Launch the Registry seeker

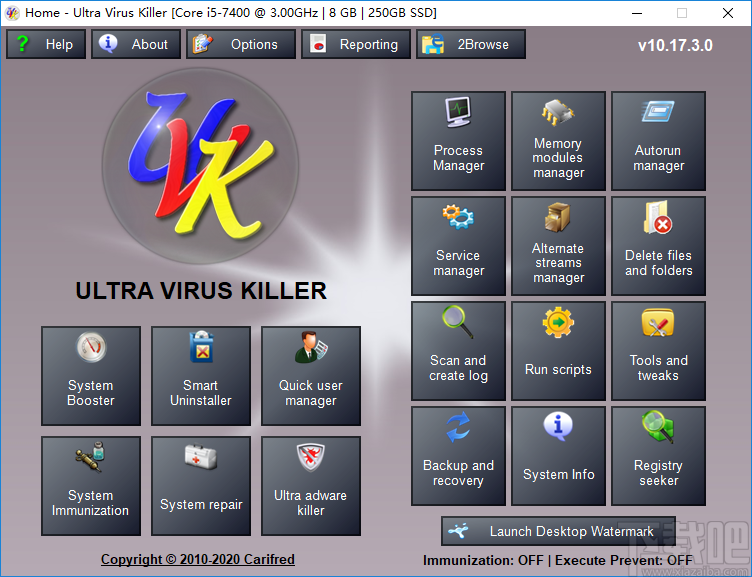point(658,456)
